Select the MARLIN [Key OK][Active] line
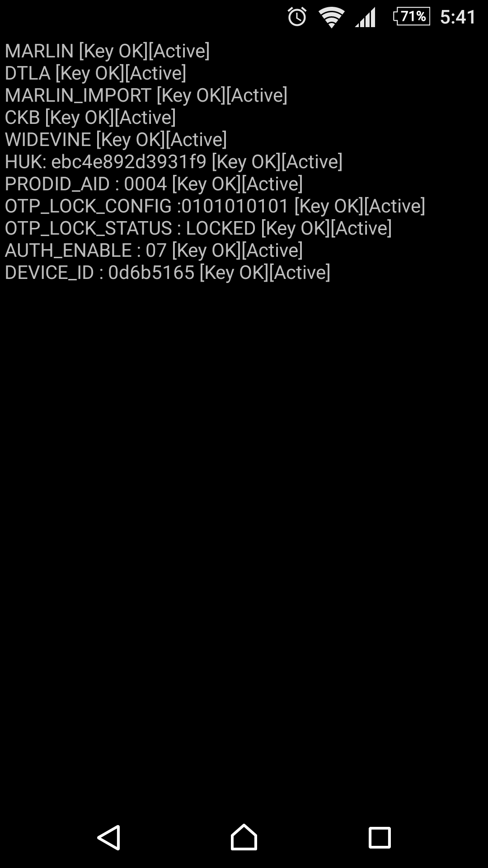The image size is (488, 868). 107,51
